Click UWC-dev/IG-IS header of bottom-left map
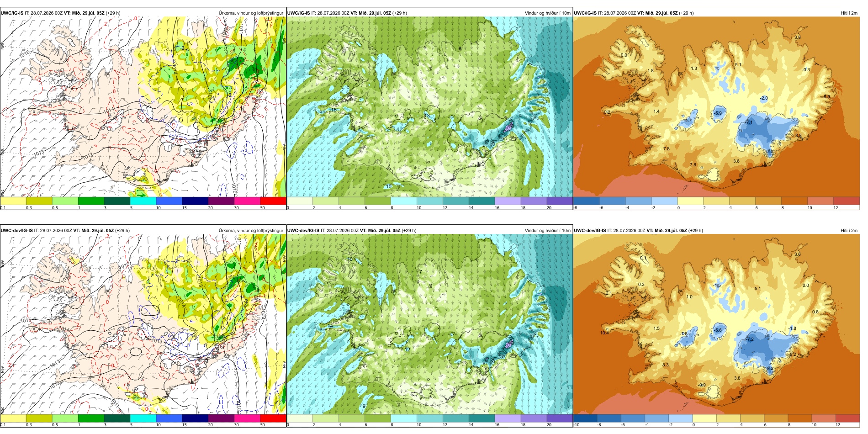The height and width of the screenshot is (434, 868). [17, 231]
